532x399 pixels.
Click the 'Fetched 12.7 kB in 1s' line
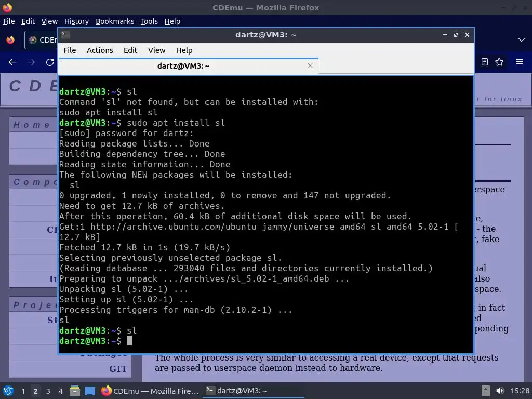pos(145,247)
